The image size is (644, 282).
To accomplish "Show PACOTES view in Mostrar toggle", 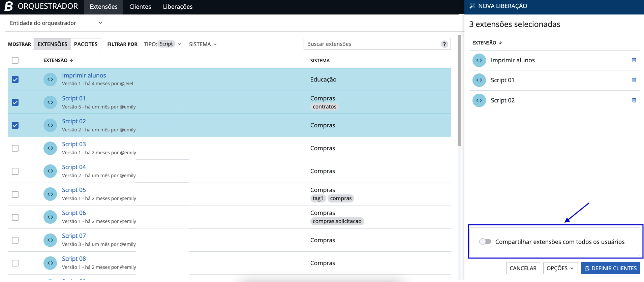I will [x=86, y=44].
